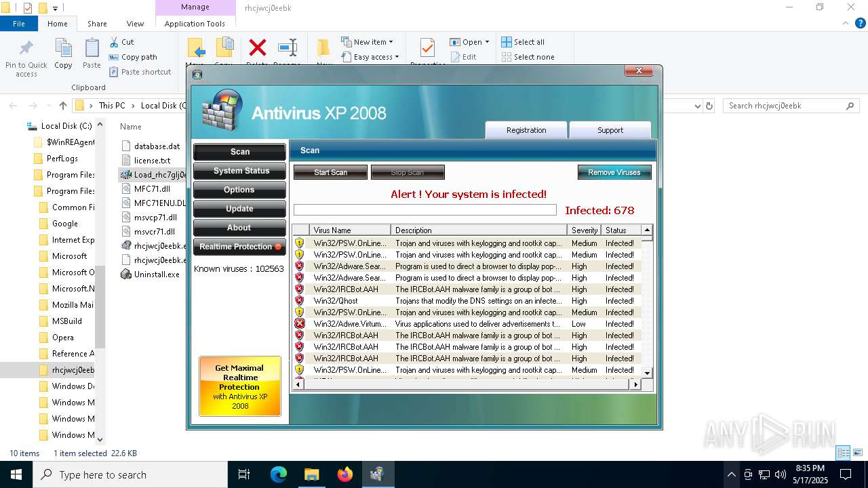Select the Win32/Qhost row
The image size is (868, 488).
pyautogui.click(x=467, y=301)
